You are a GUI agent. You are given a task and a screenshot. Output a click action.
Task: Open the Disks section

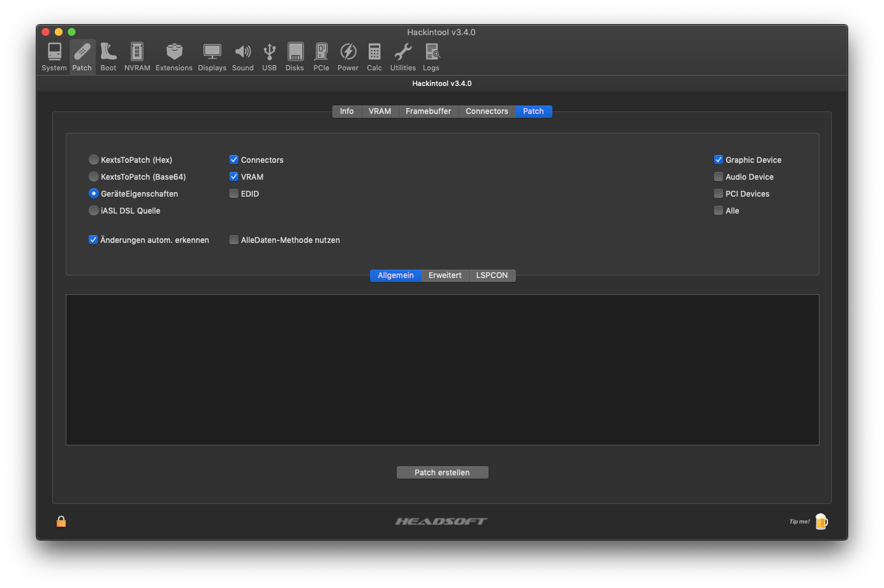295,57
